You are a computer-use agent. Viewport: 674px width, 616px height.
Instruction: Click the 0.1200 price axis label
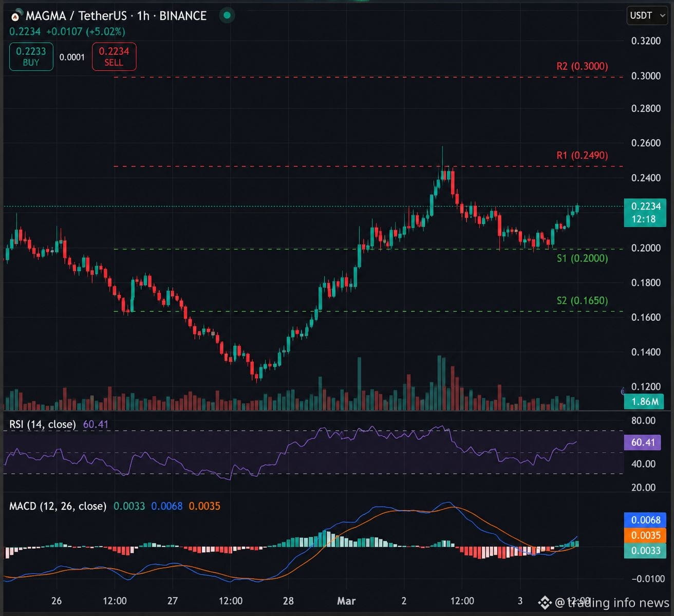(646, 386)
